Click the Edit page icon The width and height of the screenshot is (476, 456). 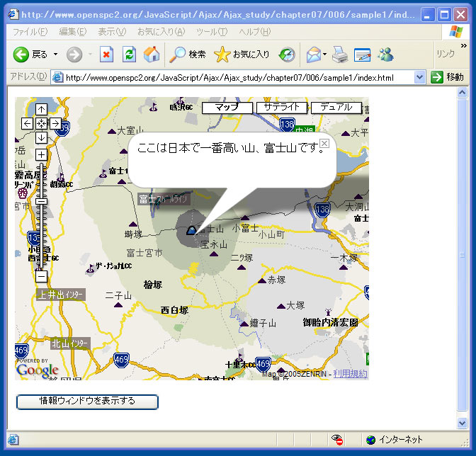[x=363, y=55]
